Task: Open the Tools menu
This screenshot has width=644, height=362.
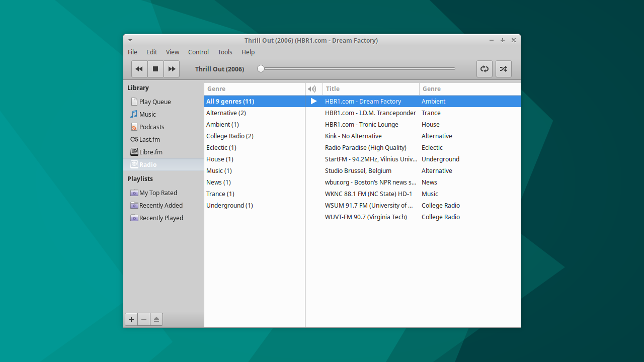Action: point(225,52)
